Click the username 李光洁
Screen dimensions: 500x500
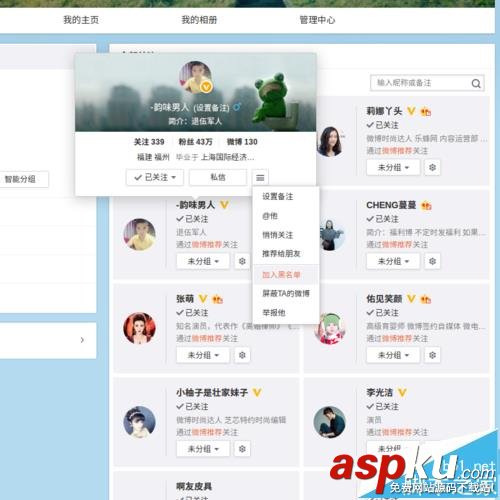click(x=380, y=393)
